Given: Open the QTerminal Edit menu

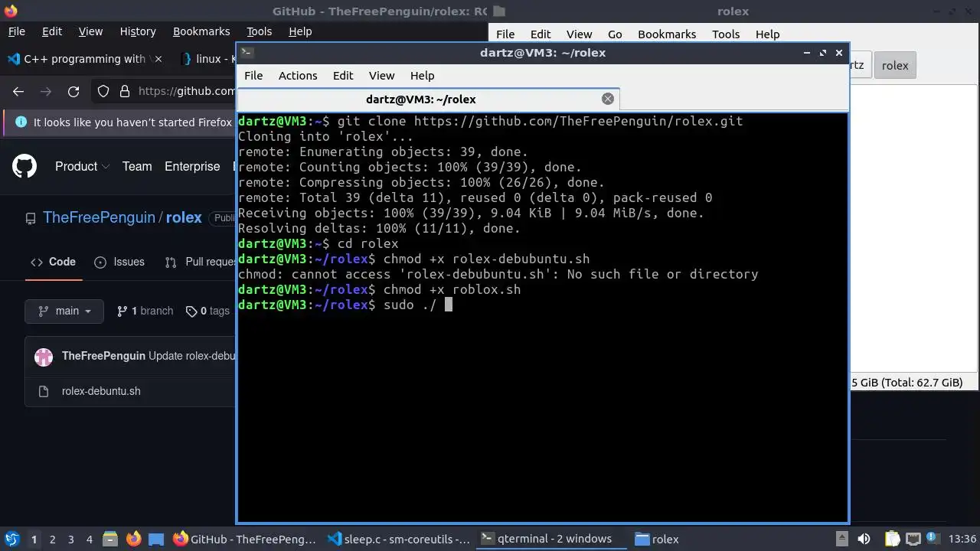Looking at the screenshot, I should click(x=343, y=75).
